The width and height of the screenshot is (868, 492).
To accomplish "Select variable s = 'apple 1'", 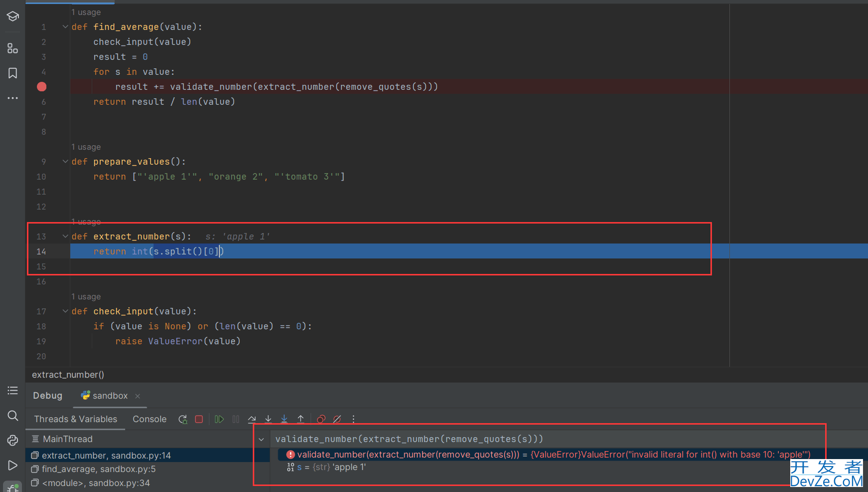I will coord(326,468).
